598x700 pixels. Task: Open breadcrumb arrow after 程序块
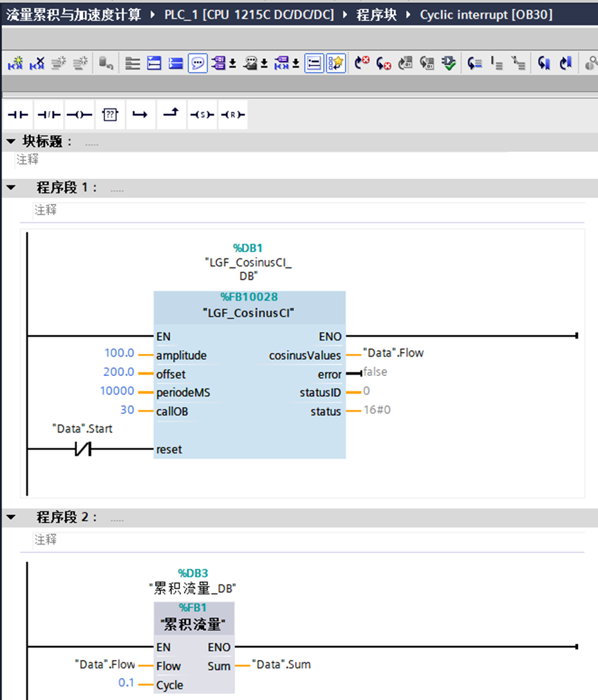click(x=408, y=15)
